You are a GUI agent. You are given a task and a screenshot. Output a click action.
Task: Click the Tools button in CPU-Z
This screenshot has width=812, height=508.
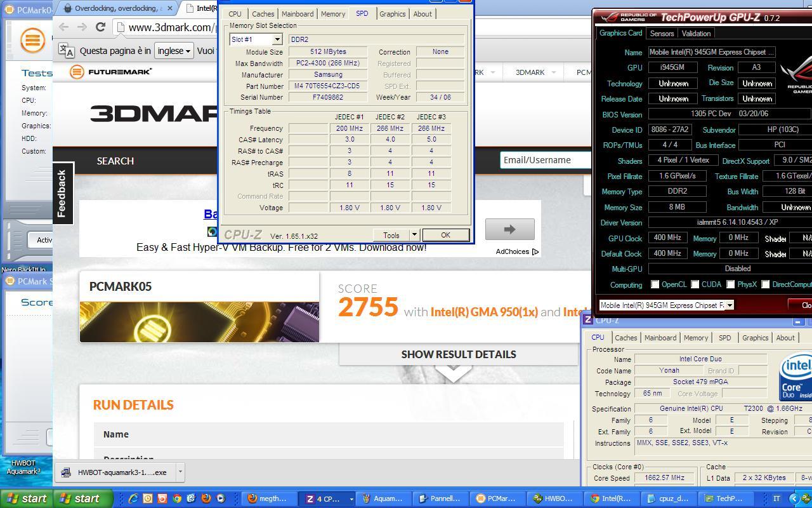(x=391, y=236)
